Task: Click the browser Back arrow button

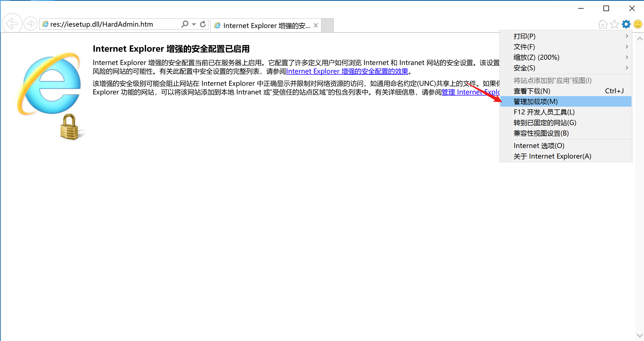Action: point(12,24)
